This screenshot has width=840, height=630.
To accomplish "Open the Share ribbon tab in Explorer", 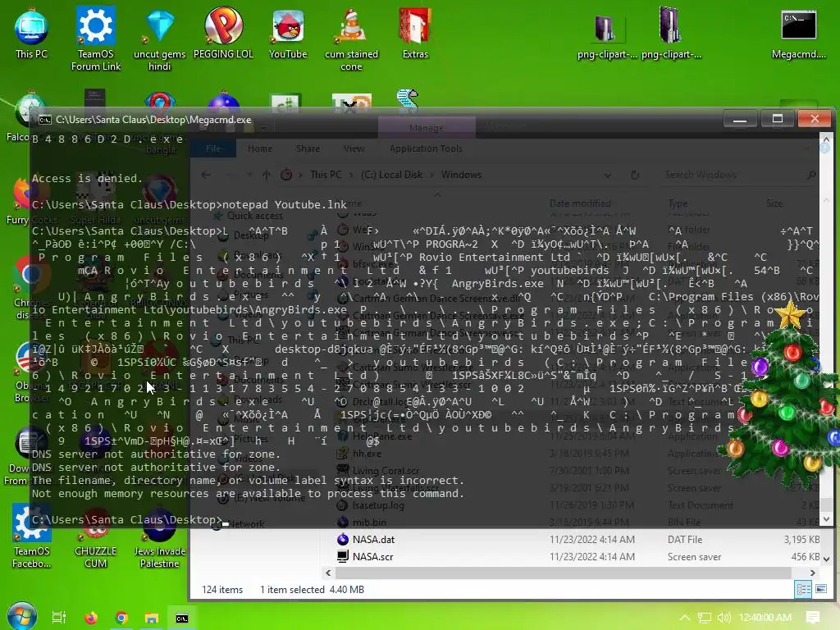I will coord(308,148).
